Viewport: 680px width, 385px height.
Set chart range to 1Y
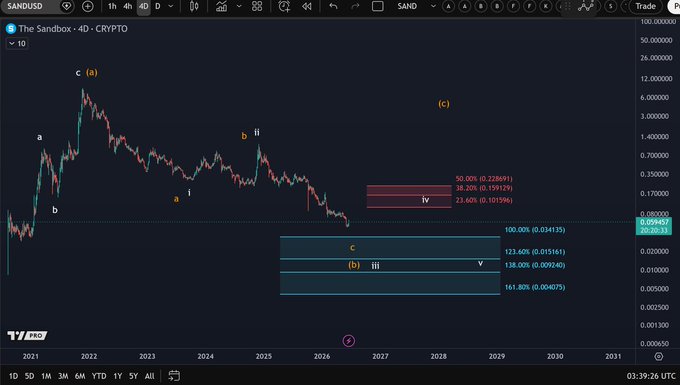(x=118, y=376)
